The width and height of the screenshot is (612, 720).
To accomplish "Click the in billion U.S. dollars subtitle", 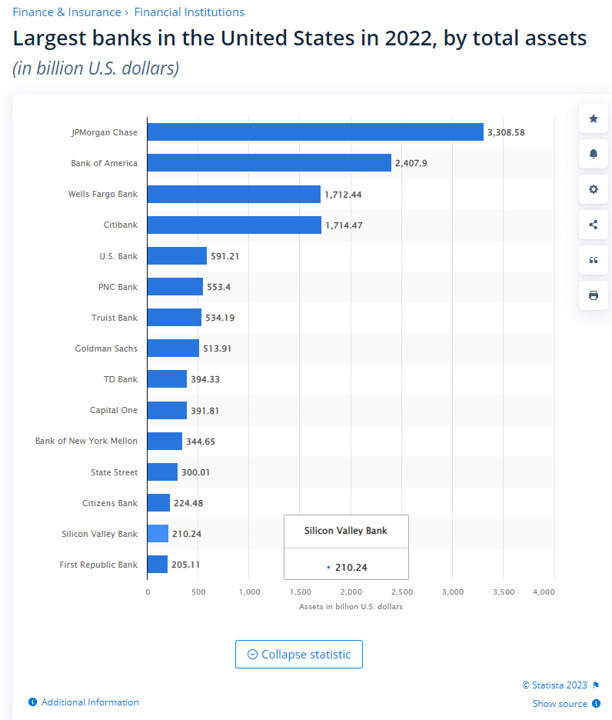I will click(95, 68).
